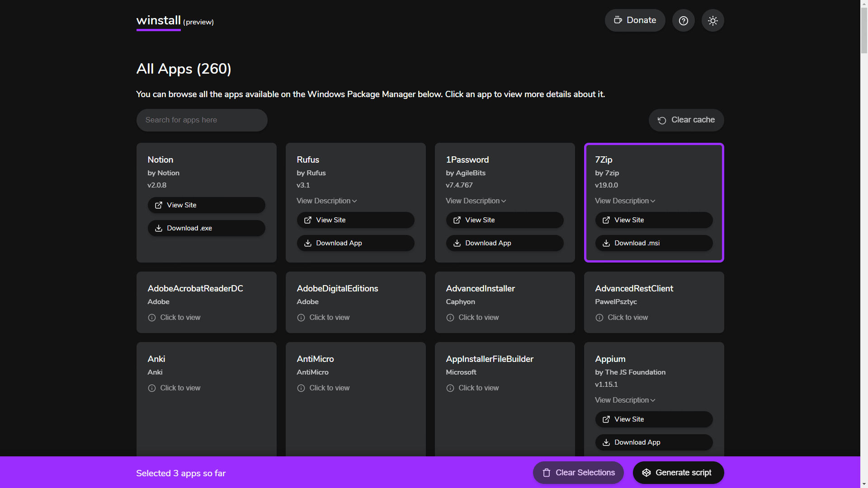Screen dimensions: 868x488
Task: Open Notion's View Site link
Action: coord(206,205)
